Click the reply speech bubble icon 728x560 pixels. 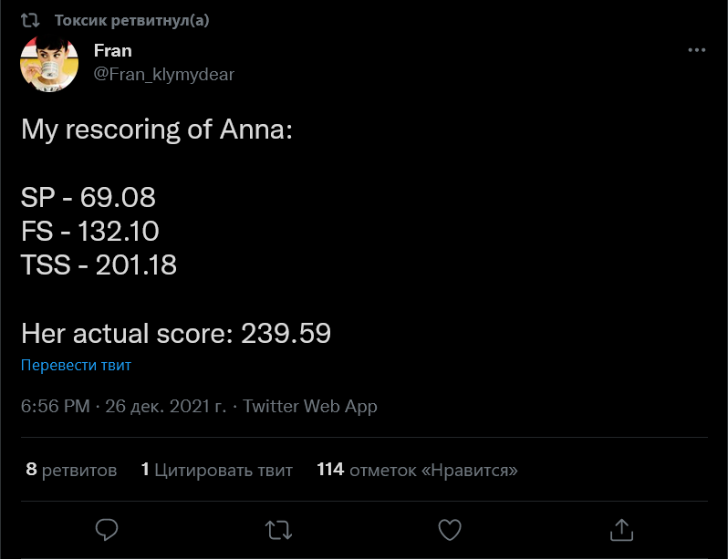[108, 529]
